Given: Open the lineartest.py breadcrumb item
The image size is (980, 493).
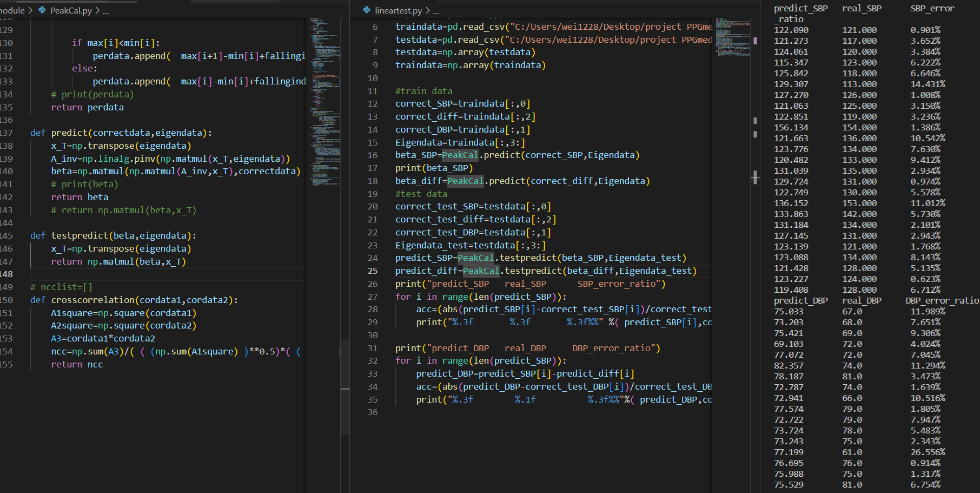Looking at the screenshot, I should (x=398, y=10).
